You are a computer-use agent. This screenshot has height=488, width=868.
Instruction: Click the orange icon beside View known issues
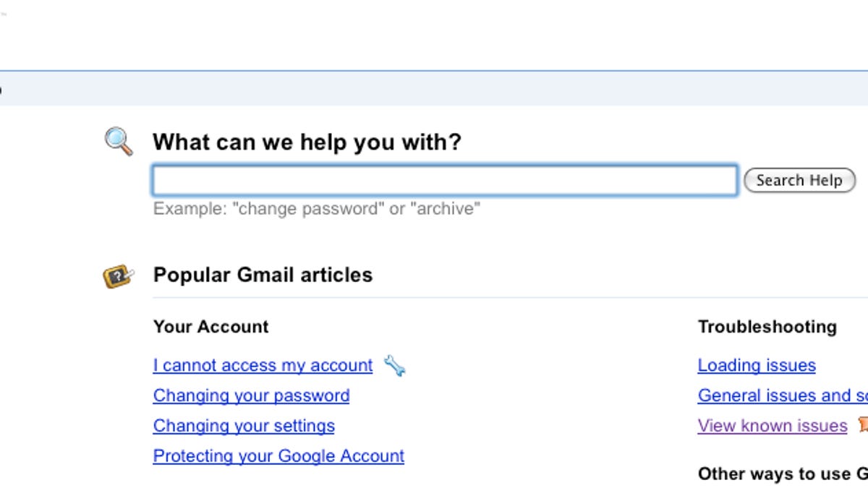[862, 425]
